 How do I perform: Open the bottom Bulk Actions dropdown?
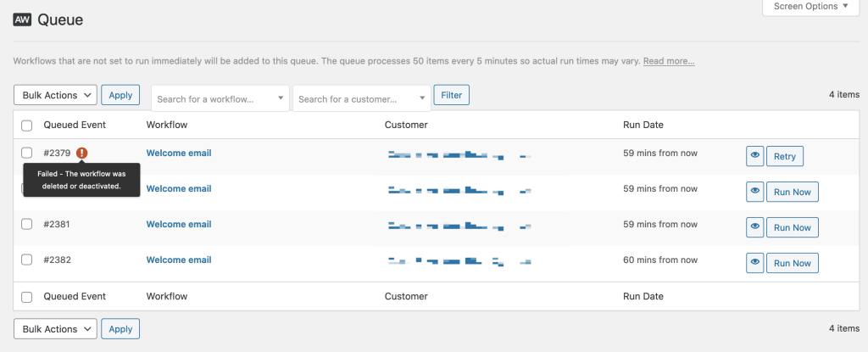56,329
